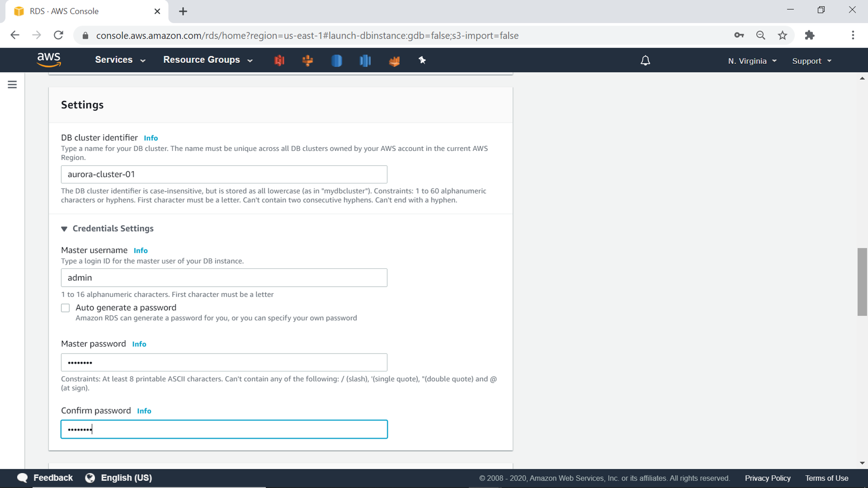Enable Auto generate a password checkbox
868x488 pixels.
(66, 308)
